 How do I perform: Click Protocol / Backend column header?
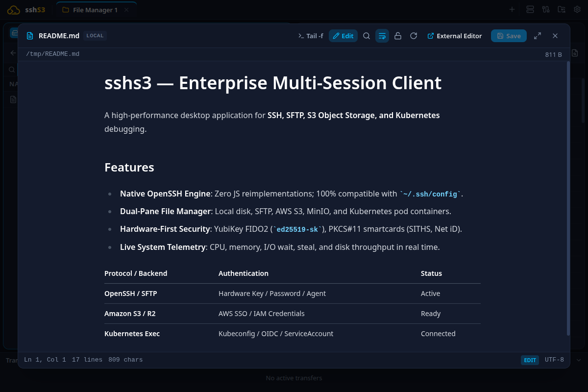coord(136,273)
